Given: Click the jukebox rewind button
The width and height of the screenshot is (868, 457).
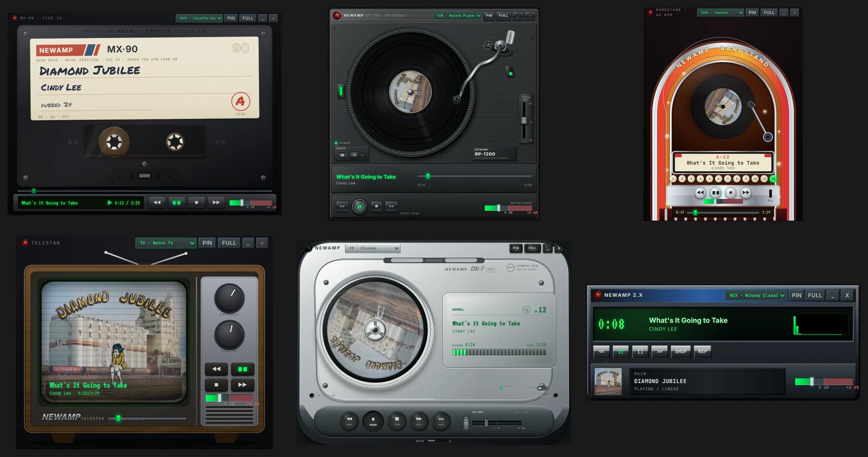Looking at the screenshot, I should [x=700, y=193].
